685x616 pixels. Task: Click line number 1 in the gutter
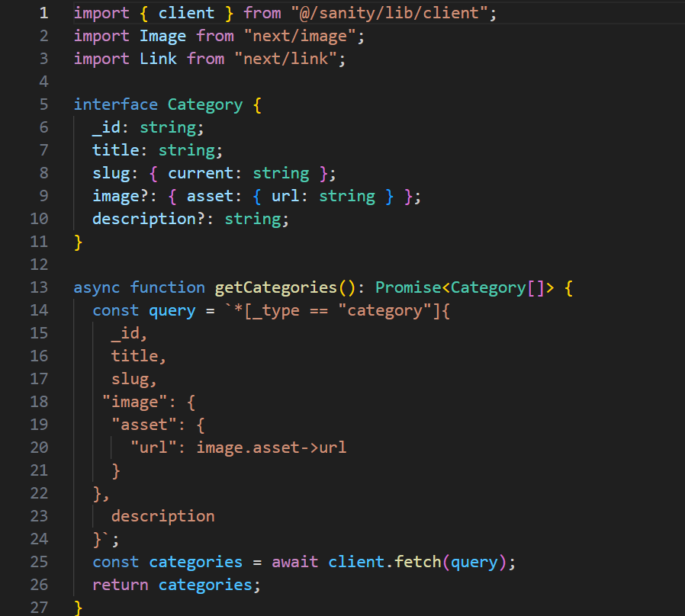pyautogui.click(x=43, y=13)
